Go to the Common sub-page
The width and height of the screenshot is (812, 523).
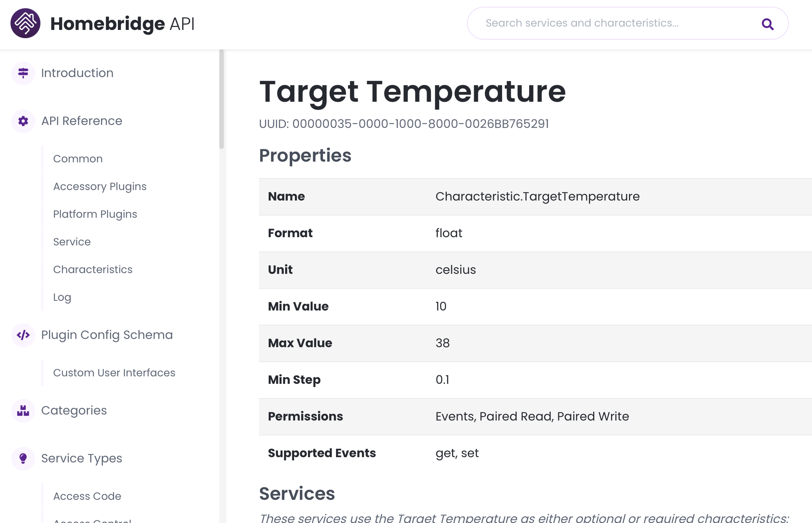tap(78, 159)
